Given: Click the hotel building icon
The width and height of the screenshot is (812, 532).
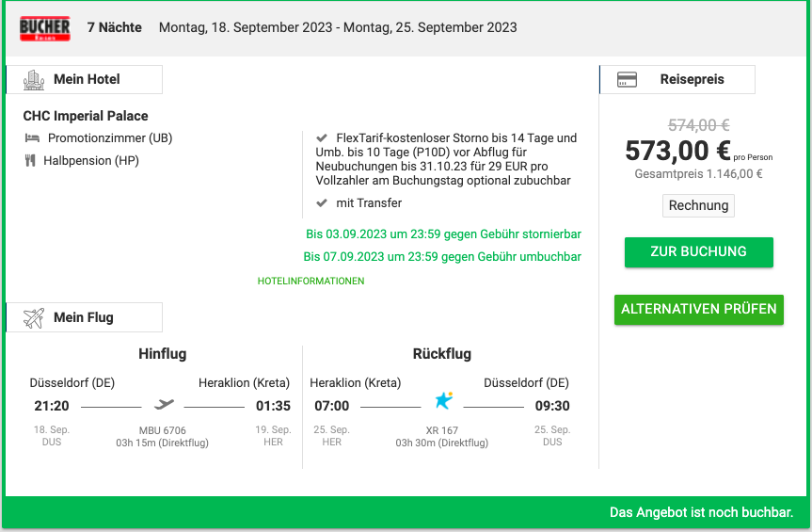Looking at the screenshot, I should [34, 80].
